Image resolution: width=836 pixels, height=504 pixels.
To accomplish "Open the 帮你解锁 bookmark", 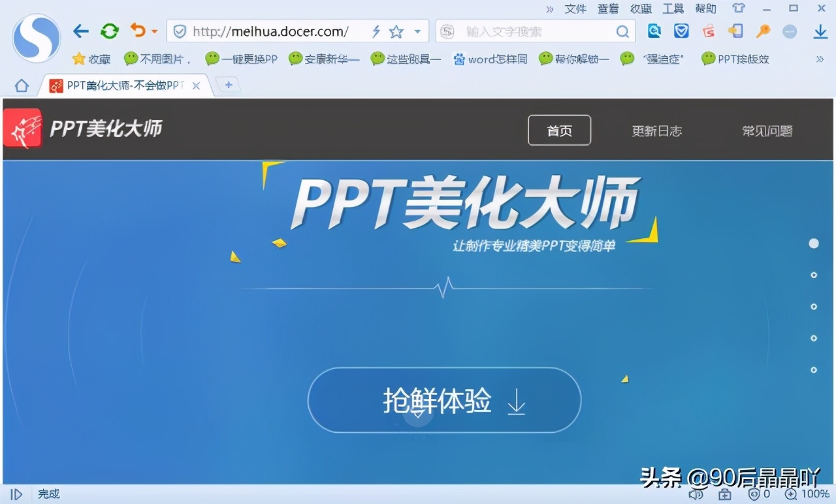I will click(x=573, y=59).
